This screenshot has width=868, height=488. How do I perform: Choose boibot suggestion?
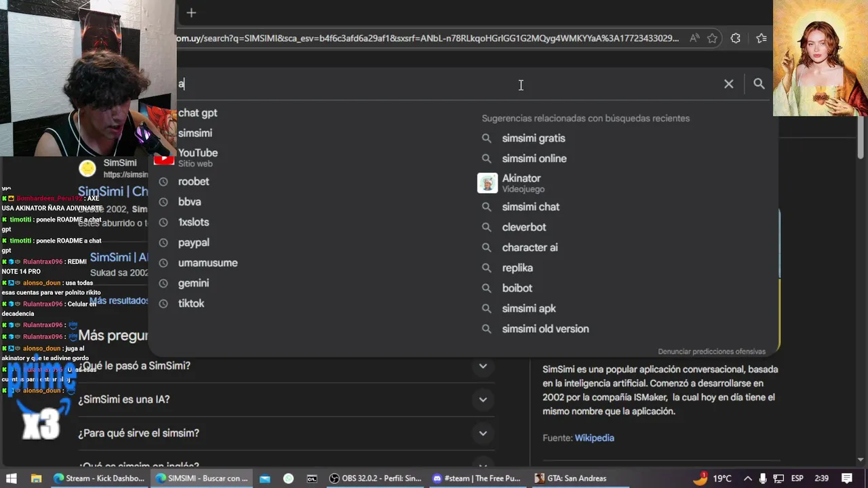point(517,288)
